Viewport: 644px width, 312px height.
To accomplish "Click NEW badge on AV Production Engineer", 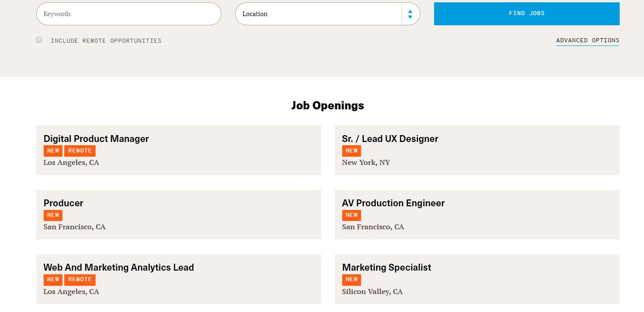I will [352, 215].
